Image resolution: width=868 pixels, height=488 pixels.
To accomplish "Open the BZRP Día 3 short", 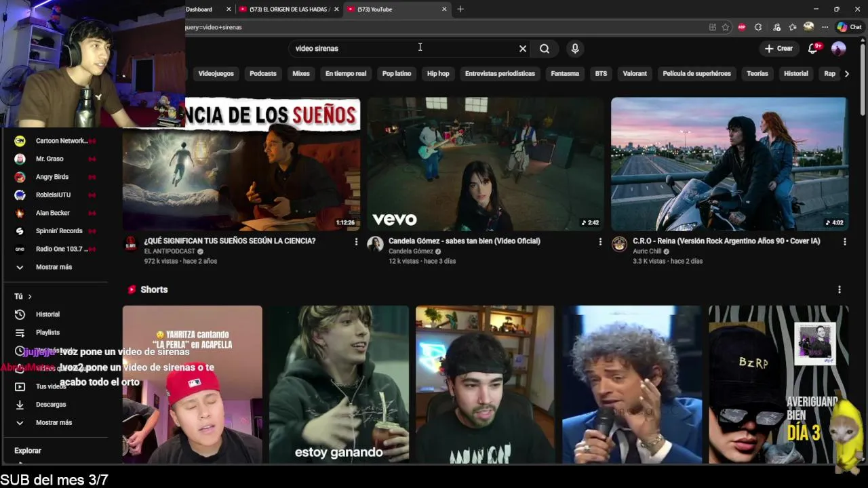I will (778, 385).
